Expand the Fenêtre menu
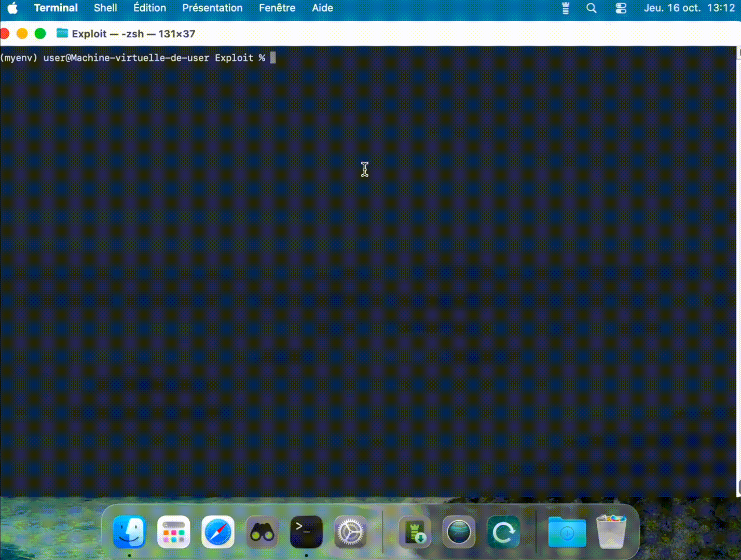Viewport: 741px width, 560px height. click(x=277, y=8)
